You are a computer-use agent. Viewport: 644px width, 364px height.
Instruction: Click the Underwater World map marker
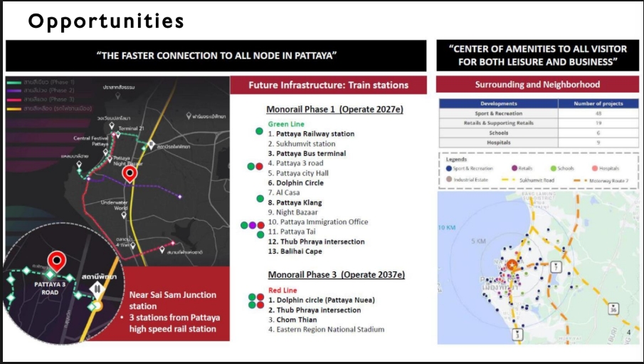[124, 213]
